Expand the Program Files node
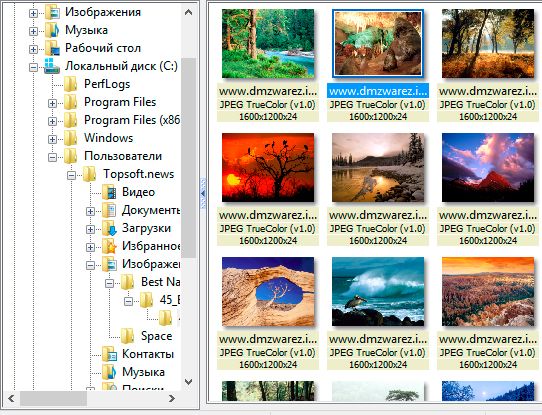The image size is (542, 415). [52, 103]
